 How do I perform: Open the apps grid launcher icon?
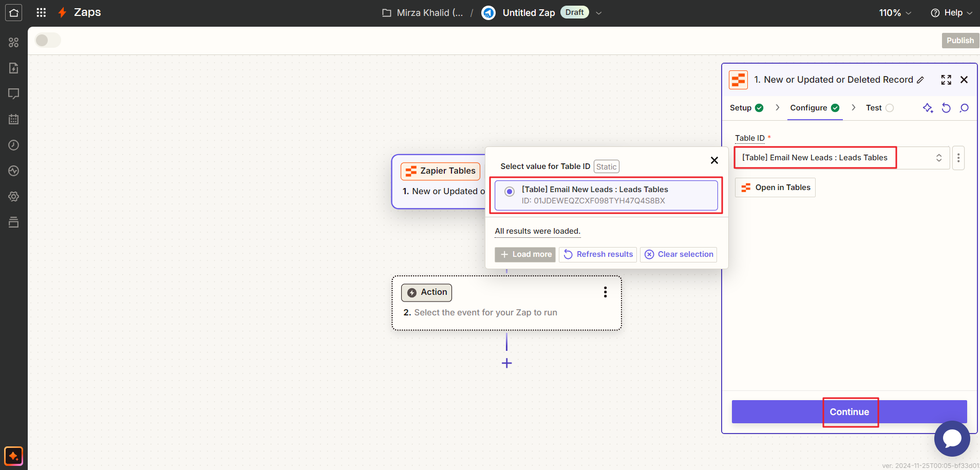pos(41,13)
